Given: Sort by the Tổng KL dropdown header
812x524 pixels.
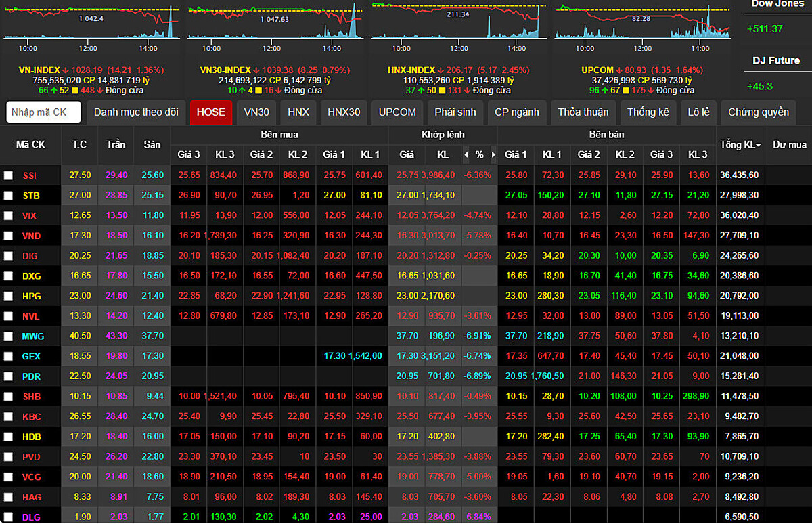Looking at the screenshot, I should [740, 145].
